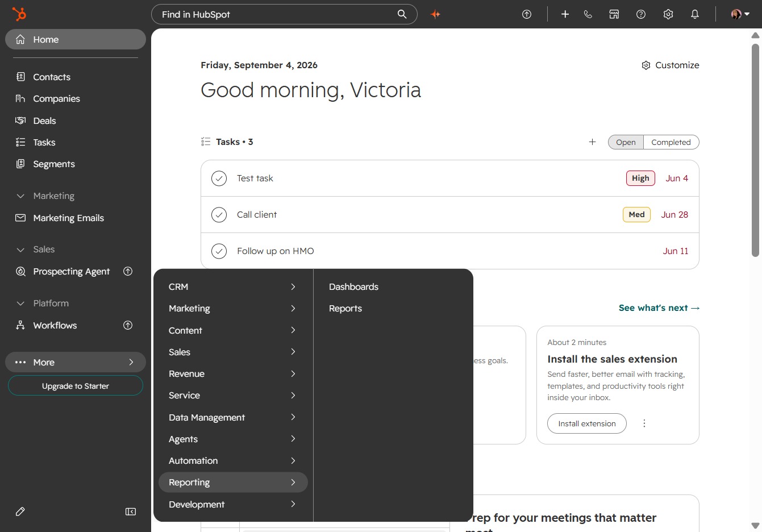762x532 pixels.
Task: Switch task filter to Completed
Action: pyautogui.click(x=671, y=142)
